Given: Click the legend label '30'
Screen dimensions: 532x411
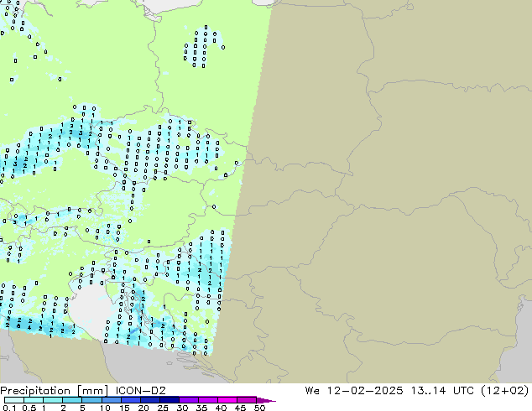Looking at the screenshot, I should tap(182, 408).
